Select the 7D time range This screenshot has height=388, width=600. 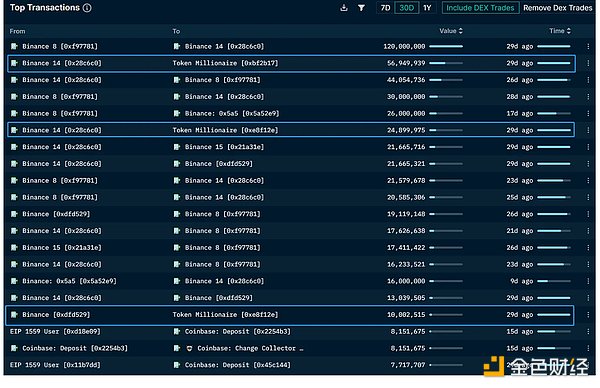point(385,8)
